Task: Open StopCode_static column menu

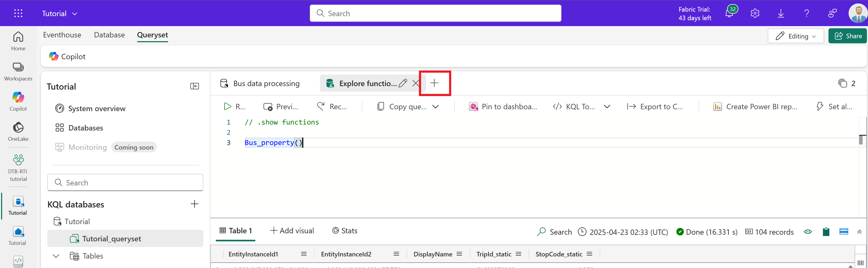Action: [589, 254]
